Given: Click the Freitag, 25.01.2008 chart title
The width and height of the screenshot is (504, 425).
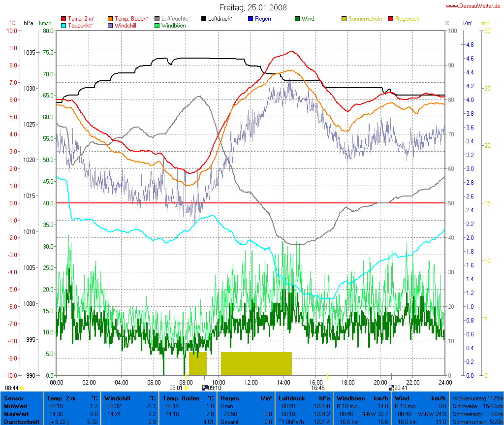Looking at the screenshot, I should (252, 7).
